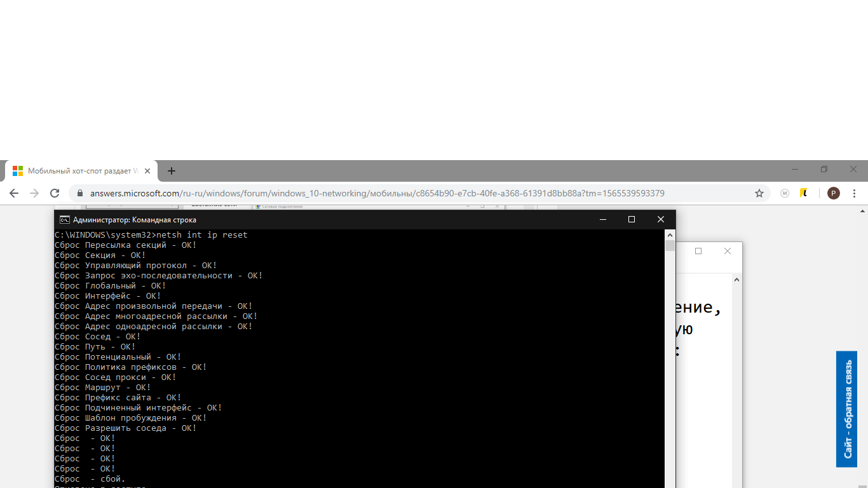Open the gray M extension icon
Viewport: 868px width, 488px height.
tap(785, 193)
